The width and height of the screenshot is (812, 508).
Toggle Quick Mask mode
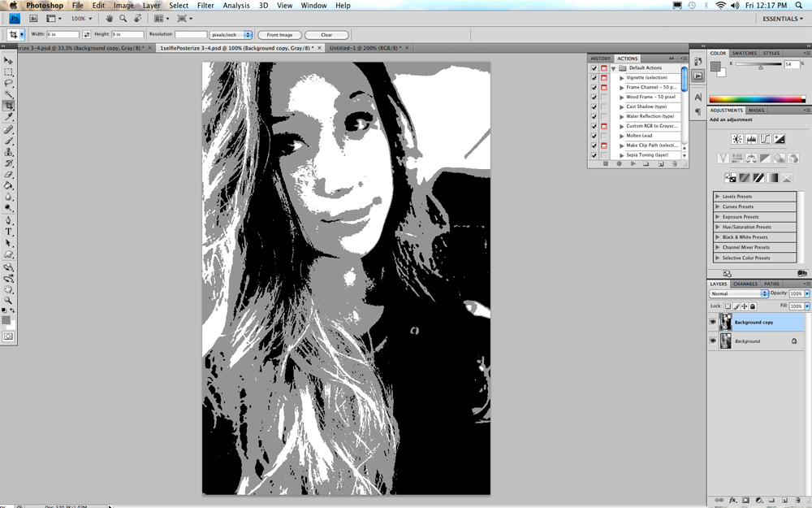(8, 336)
